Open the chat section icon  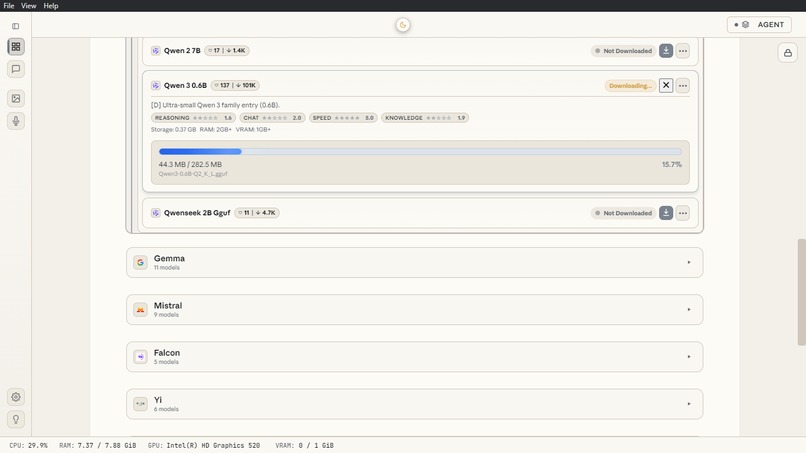pyautogui.click(x=16, y=69)
